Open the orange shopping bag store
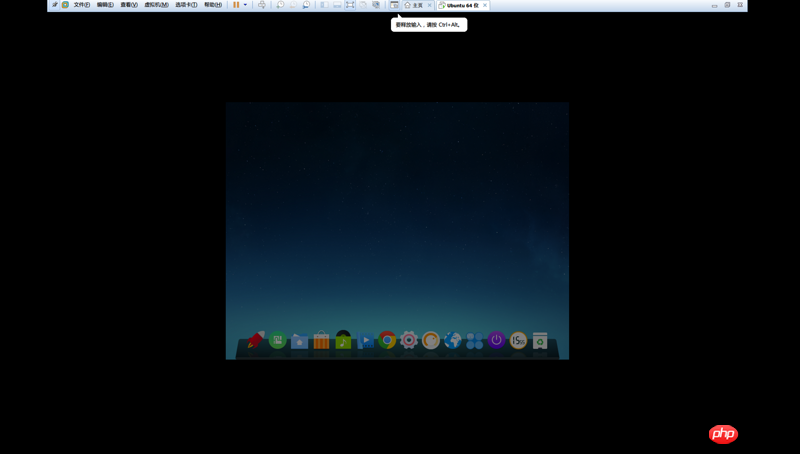 (321, 341)
